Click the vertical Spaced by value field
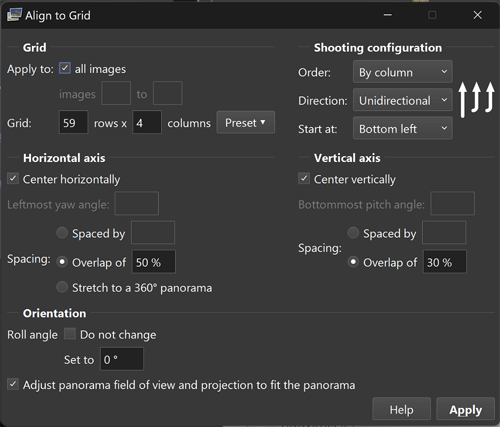This screenshot has height=427, width=500. click(444, 233)
